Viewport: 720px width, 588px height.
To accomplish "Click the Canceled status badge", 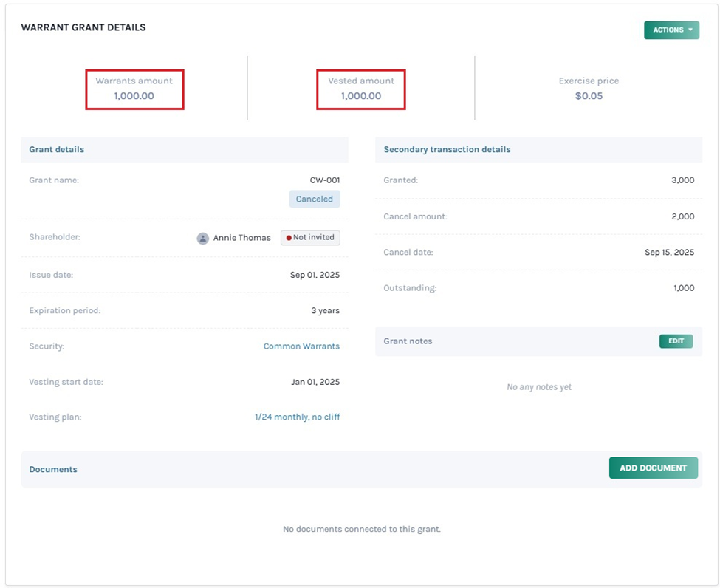I will coord(315,199).
